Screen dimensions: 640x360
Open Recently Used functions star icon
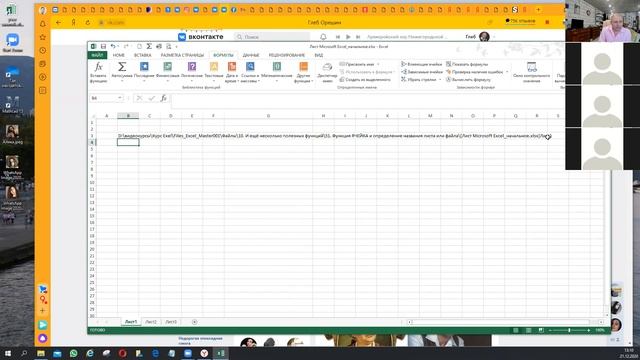pyautogui.click(x=144, y=67)
